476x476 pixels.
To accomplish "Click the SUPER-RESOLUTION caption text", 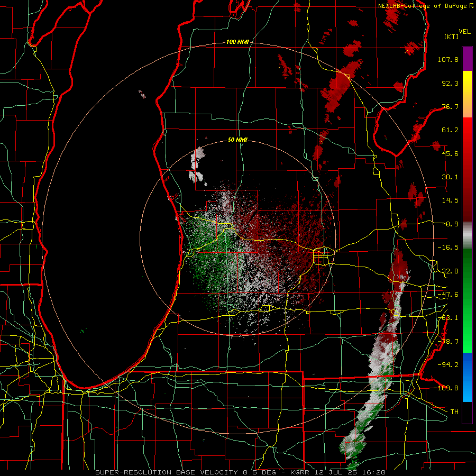I will pos(134,472).
